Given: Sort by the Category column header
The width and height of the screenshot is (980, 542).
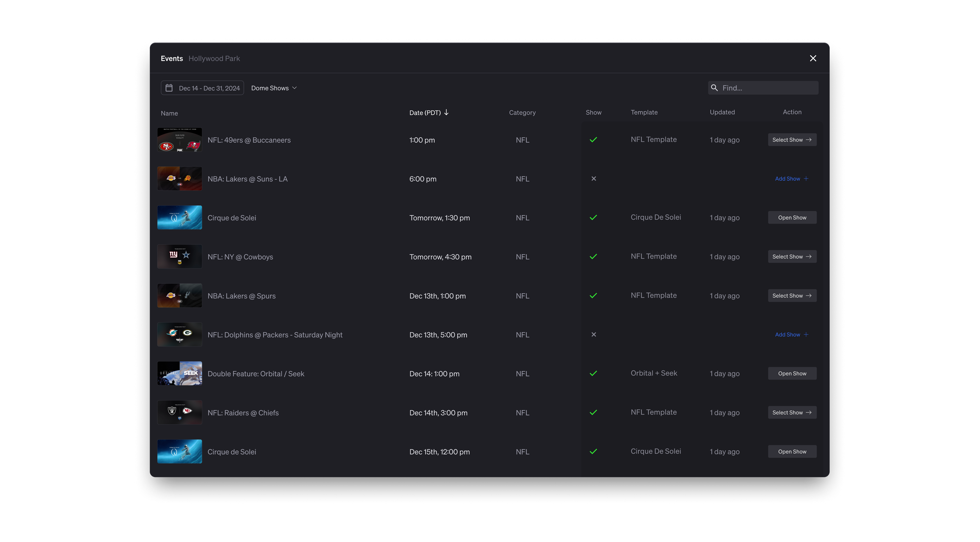Looking at the screenshot, I should pyautogui.click(x=522, y=113).
